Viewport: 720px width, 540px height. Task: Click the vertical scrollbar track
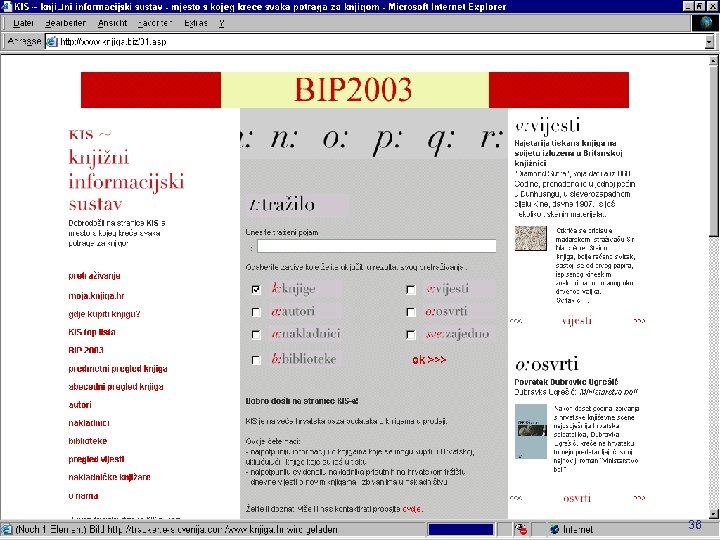point(713,372)
